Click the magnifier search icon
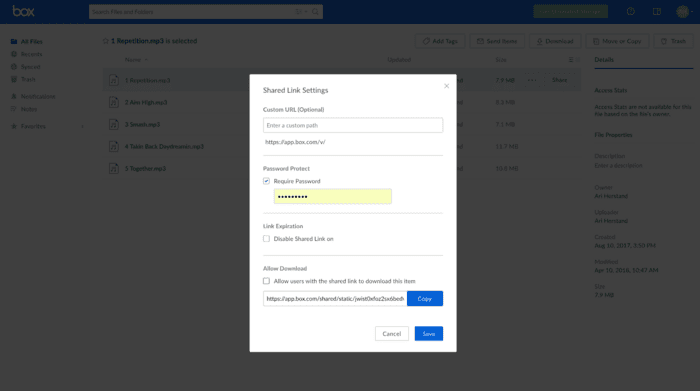Viewport: 700px width, 391px height. (x=315, y=12)
